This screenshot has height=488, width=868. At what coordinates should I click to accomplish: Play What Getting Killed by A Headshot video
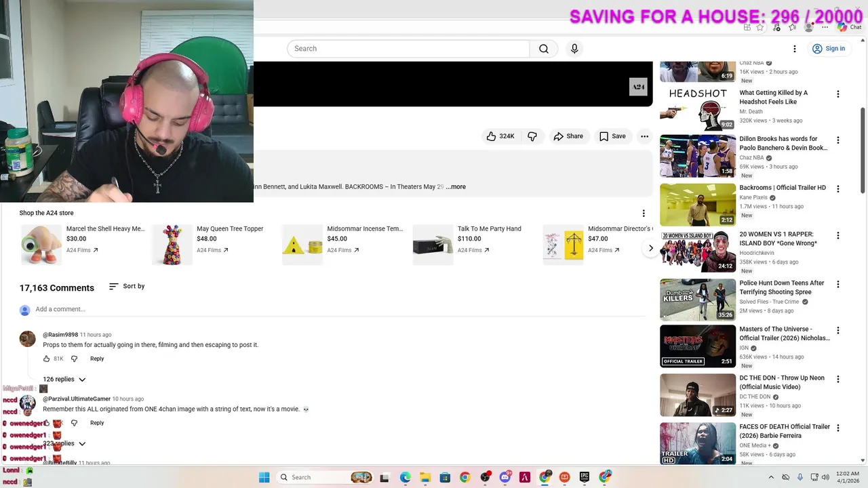coord(698,109)
